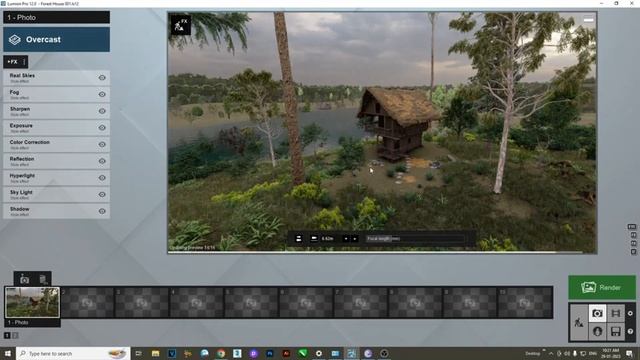
Task: Open the Windows Start menu
Action: click(8, 353)
